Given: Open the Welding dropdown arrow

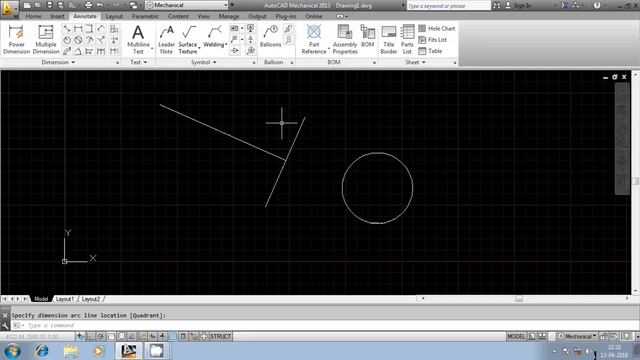Looking at the screenshot, I should point(226,44).
